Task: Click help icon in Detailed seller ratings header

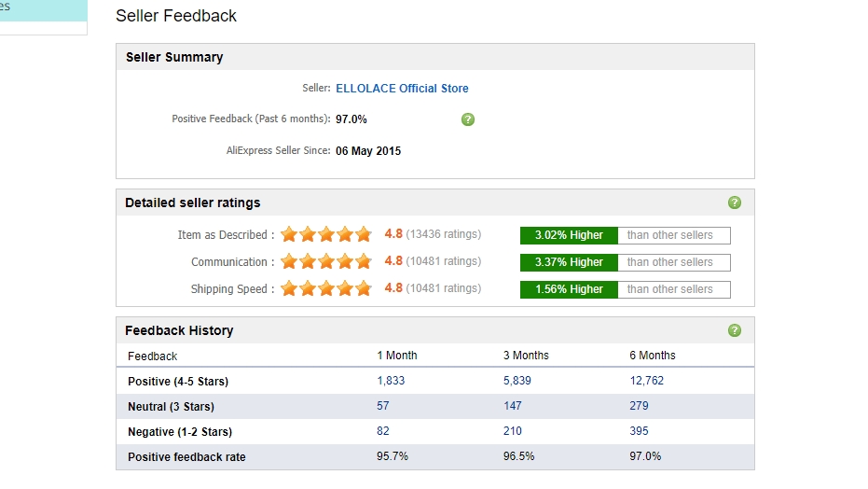Action: click(x=735, y=203)
